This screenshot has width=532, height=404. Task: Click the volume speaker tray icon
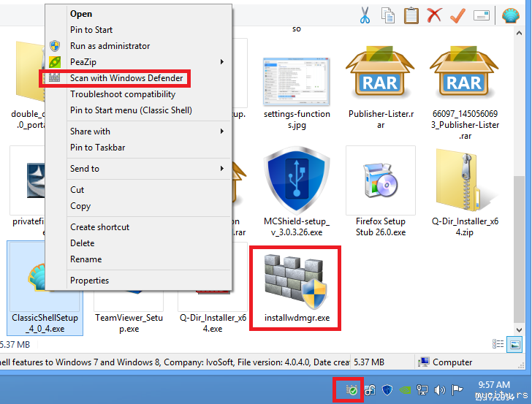coord(440,389)
